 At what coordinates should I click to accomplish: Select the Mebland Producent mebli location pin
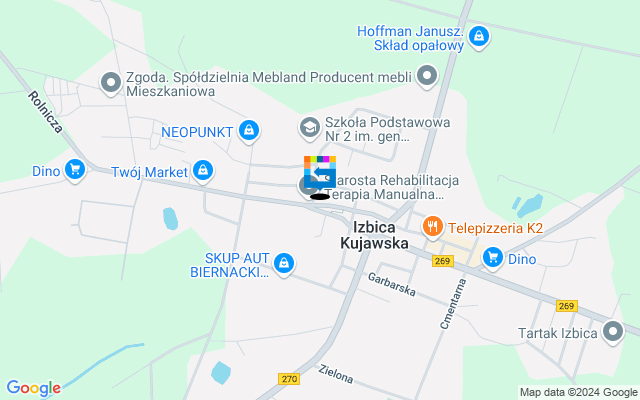tap(427, 76)
